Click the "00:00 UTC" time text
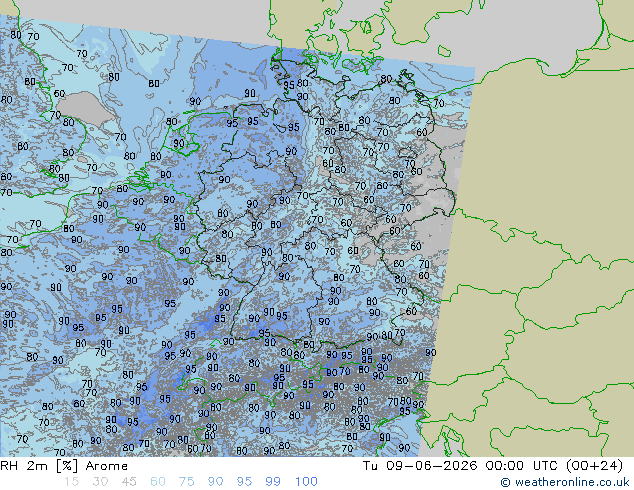 point(524,466)
